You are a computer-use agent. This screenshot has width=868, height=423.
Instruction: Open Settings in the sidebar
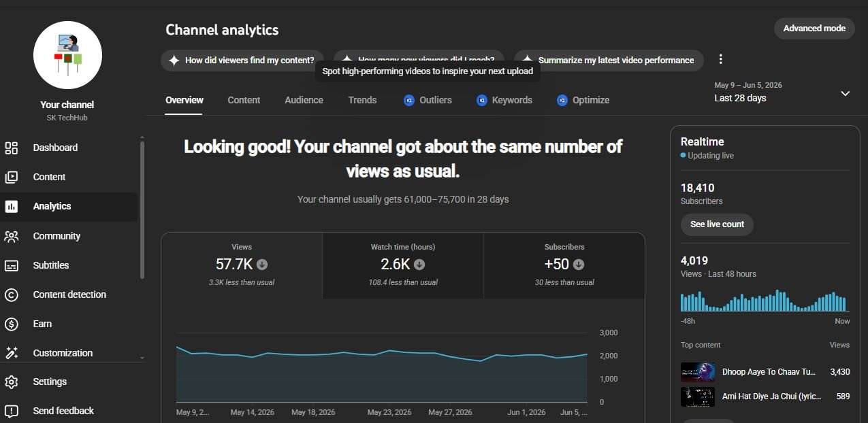(x=69, y=382)
